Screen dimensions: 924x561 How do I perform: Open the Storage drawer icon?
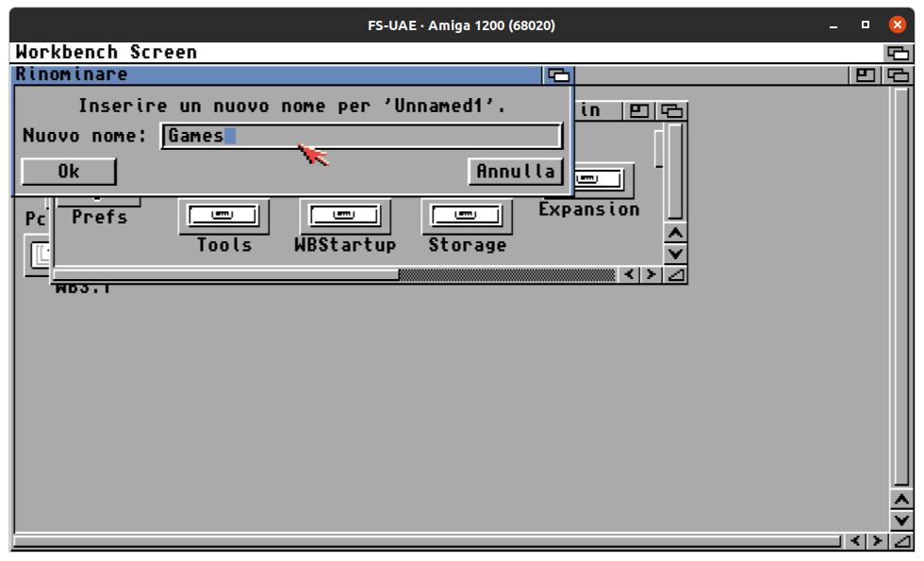(466, 216)
